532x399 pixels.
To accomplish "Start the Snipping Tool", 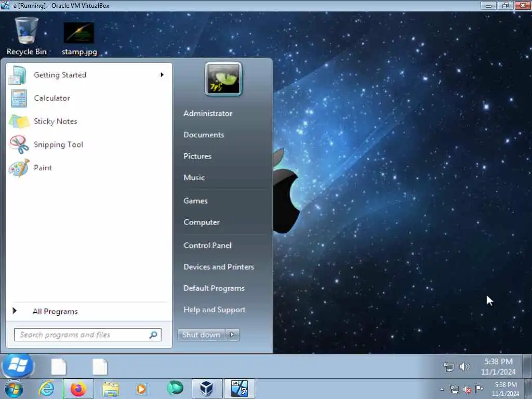I will pos(89,144).
